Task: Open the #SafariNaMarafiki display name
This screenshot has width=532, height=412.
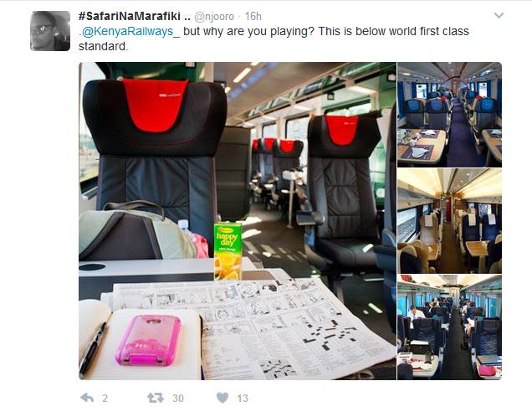Action: [x=135, y=16]
